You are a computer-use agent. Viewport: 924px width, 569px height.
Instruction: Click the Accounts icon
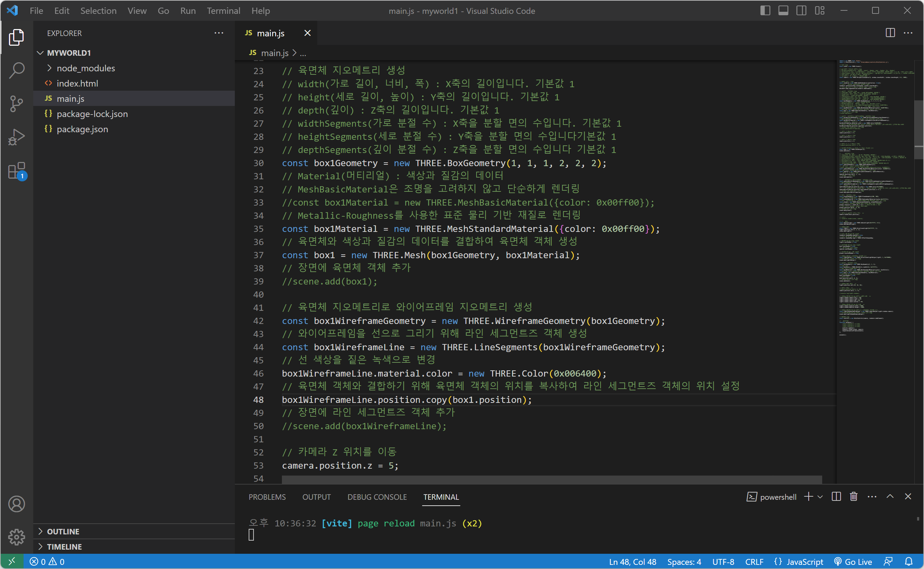click(x=16, y=504)
